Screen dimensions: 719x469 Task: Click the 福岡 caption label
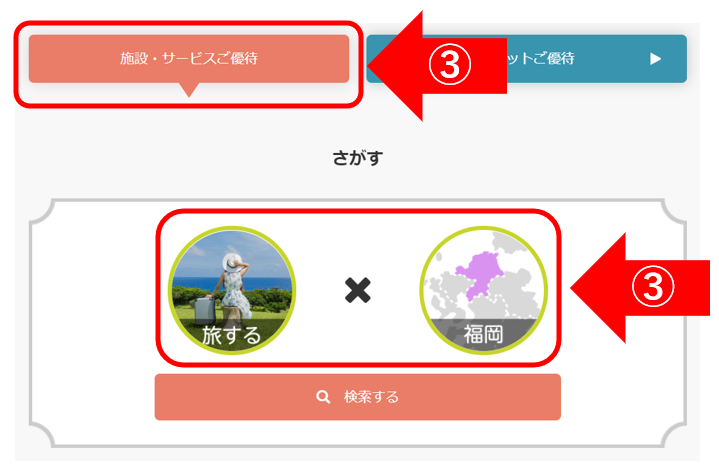tap(483, 334)
